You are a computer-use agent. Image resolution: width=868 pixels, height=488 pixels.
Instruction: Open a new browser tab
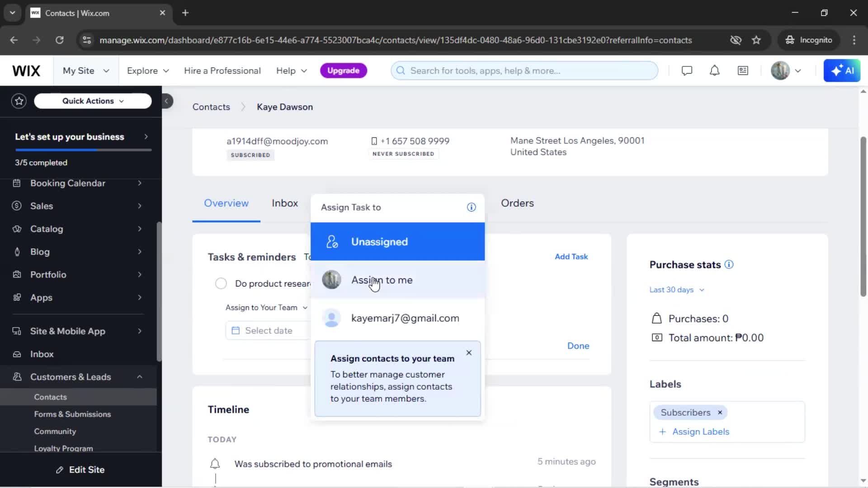[x=185, y=13]
